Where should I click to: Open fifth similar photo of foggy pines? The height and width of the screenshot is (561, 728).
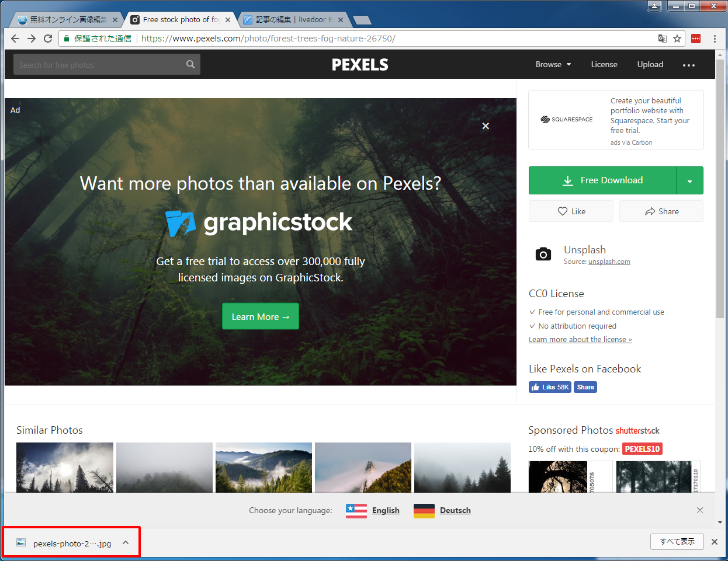[462, 468]
